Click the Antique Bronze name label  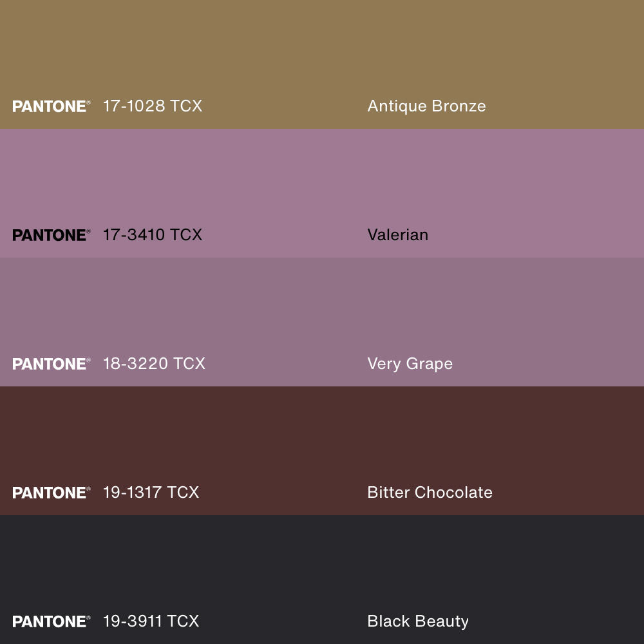coord(426,106)
